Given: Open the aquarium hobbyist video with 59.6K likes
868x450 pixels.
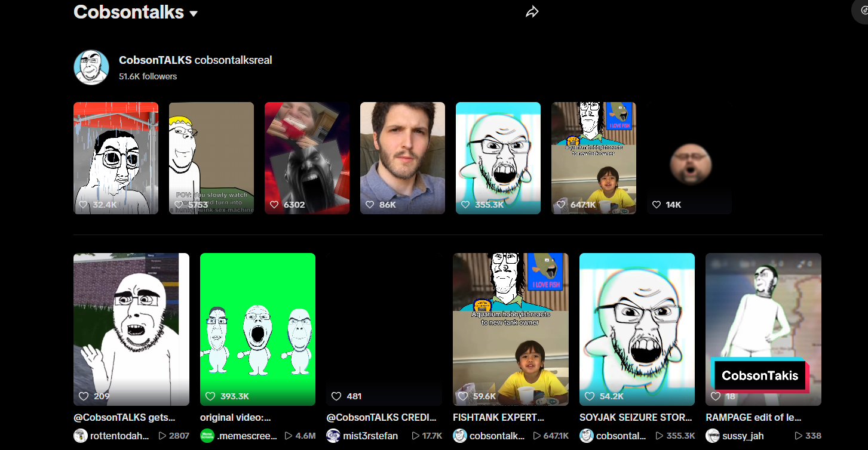Looking at the screenshot, I should 511,329.
